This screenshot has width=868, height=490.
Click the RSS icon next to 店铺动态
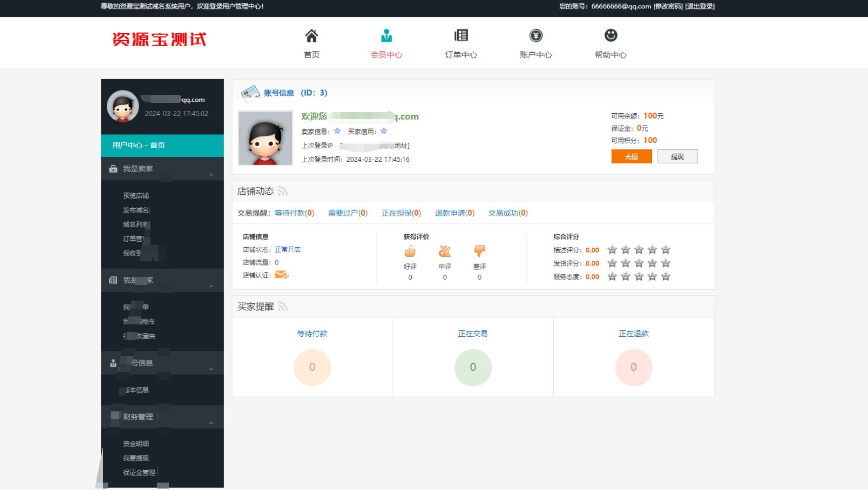click(283, 190)
